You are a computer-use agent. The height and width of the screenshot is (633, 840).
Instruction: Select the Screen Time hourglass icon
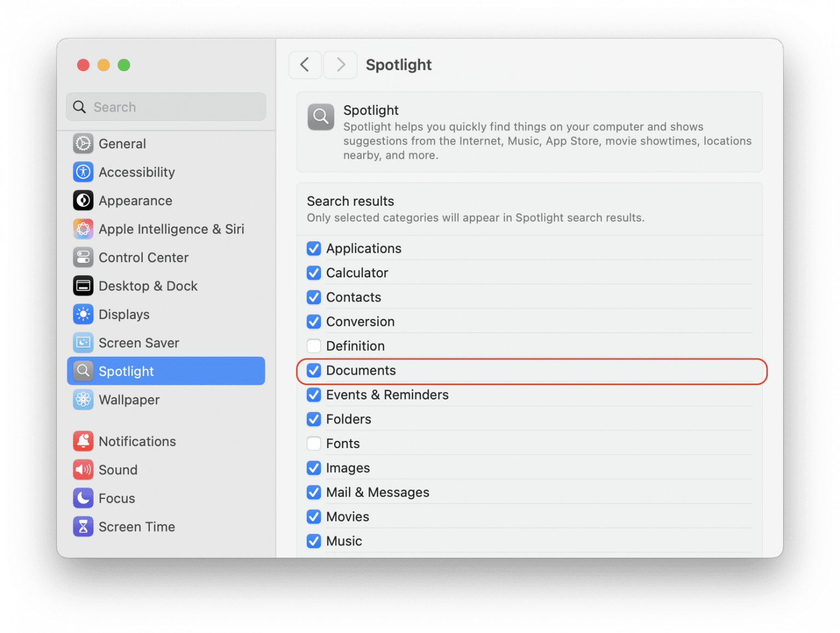83,526
